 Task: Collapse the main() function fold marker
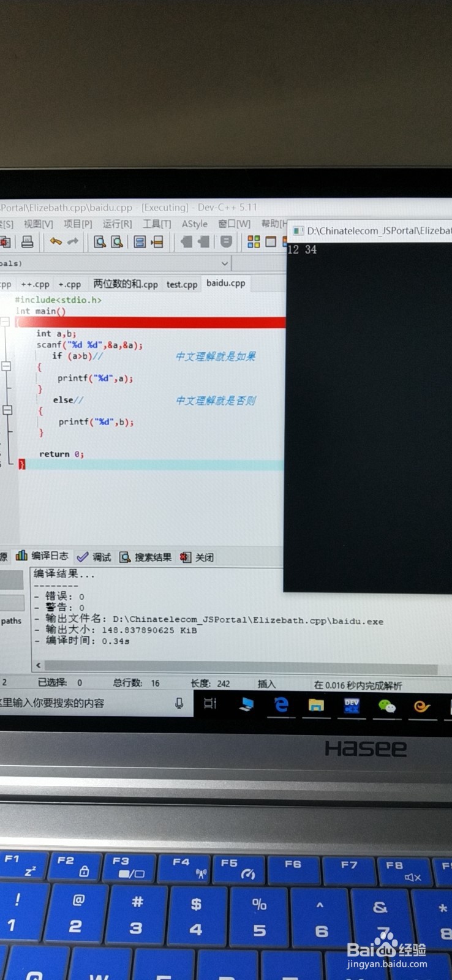pos(5,322)
